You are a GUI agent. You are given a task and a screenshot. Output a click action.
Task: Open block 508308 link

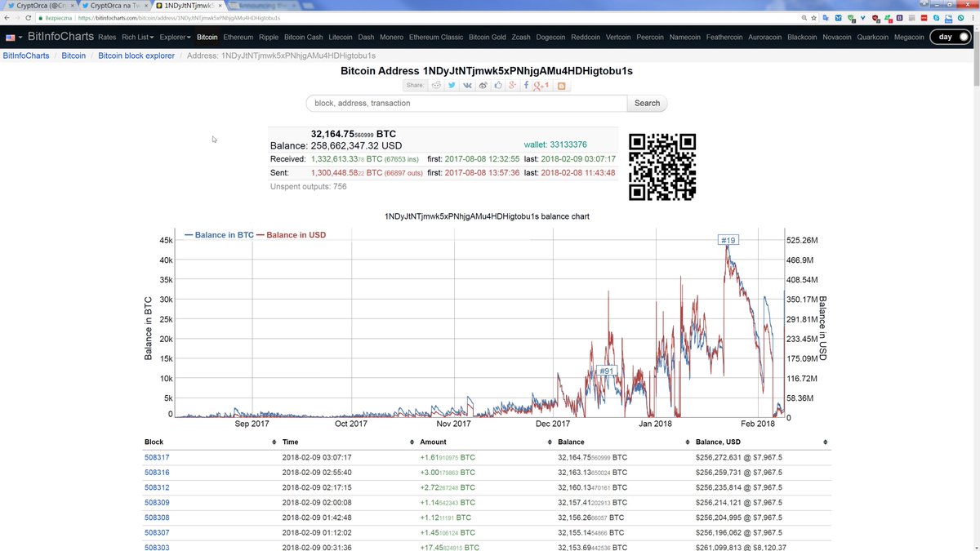pyautogui.click(x=157, y=518)
